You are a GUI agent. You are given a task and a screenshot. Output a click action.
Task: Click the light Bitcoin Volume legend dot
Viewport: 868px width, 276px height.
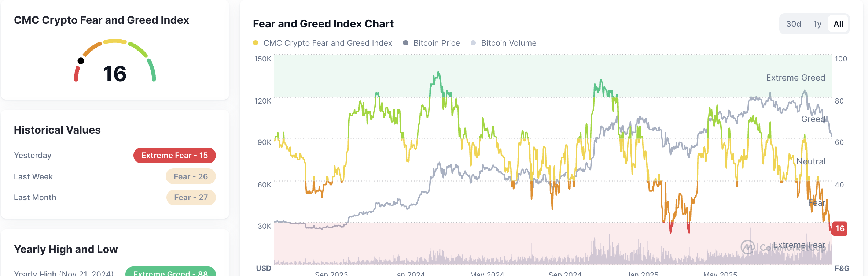[473, 43]
